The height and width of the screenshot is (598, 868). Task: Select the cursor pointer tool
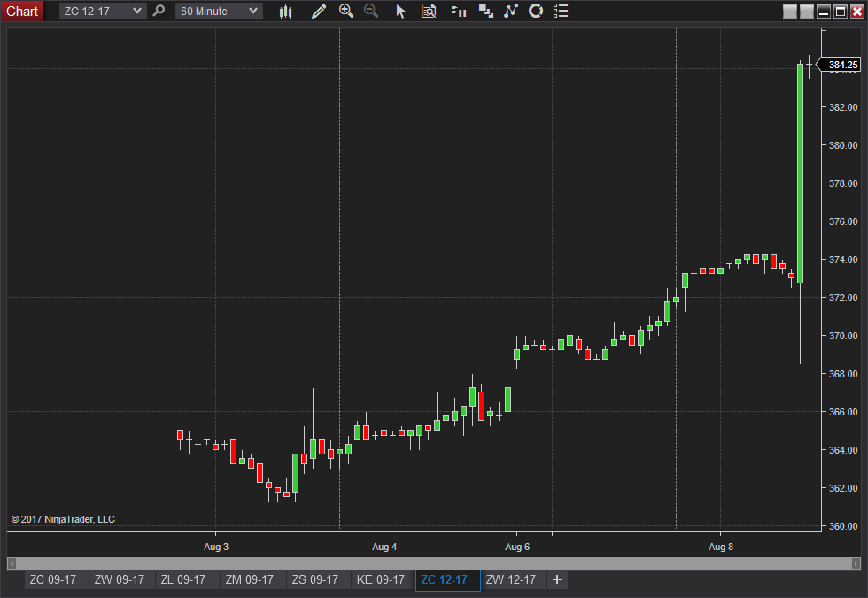tap(400, 11)
